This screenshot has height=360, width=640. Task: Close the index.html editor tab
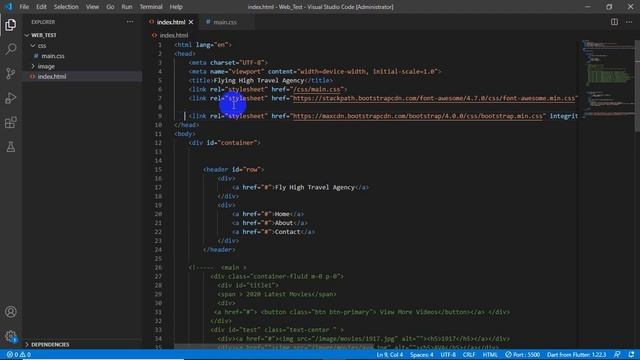click(x=191, y=22)
